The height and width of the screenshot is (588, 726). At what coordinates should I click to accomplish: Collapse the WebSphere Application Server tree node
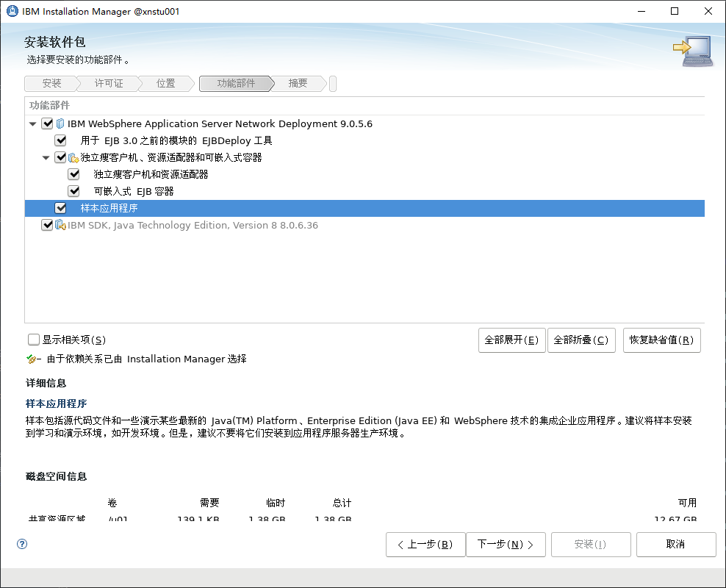tap(33, 124)
